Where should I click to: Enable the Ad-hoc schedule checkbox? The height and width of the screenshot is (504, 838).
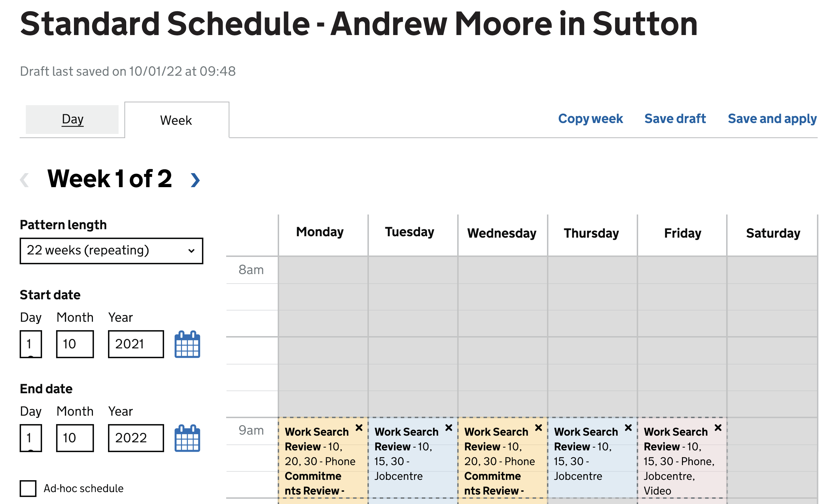pyautogui.click(x=28, y=488)
